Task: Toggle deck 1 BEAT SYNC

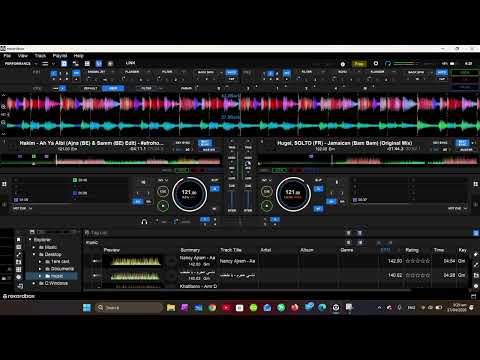Action: [205, 143]
